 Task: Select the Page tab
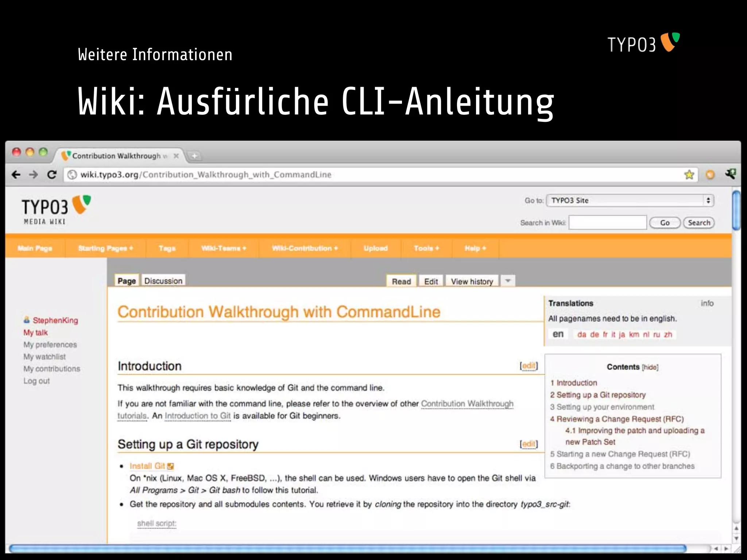(x=127, y=281)
